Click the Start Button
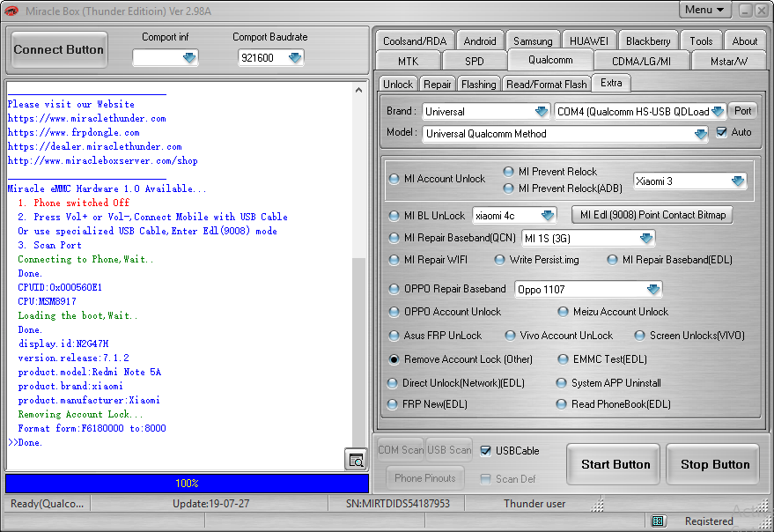 pyautogui.click(x=615, y=464)
